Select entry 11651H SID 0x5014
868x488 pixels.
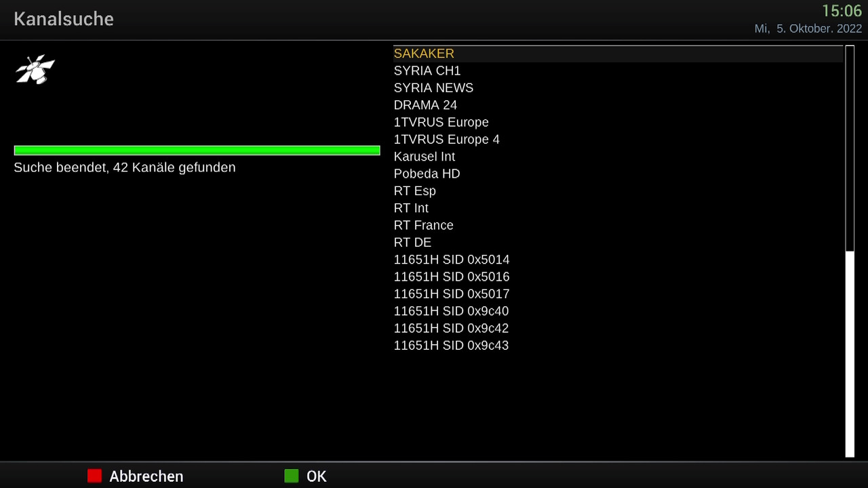(x=618, y=260)
